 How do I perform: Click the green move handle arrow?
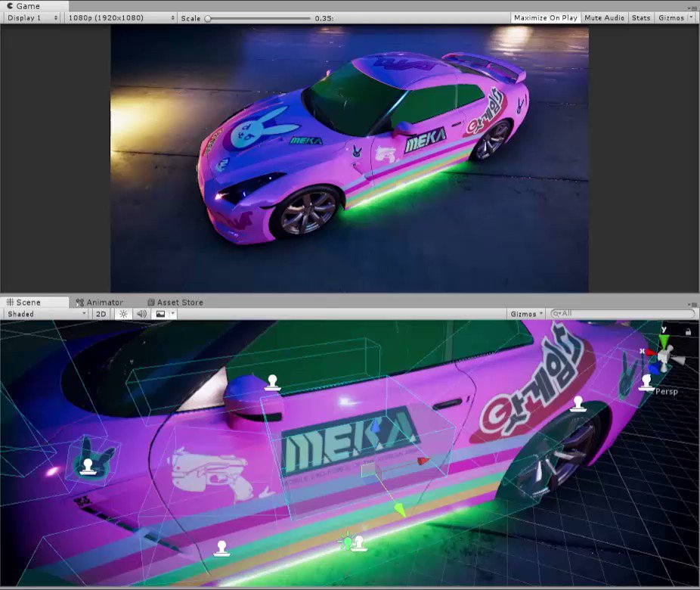click(399, 509)
